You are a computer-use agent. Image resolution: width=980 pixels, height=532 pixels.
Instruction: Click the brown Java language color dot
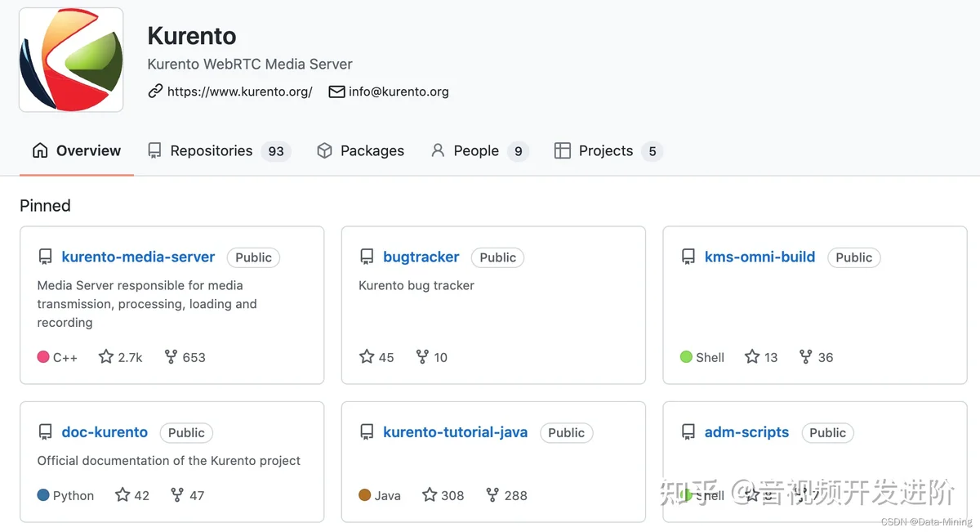click(x=365, y=495)
